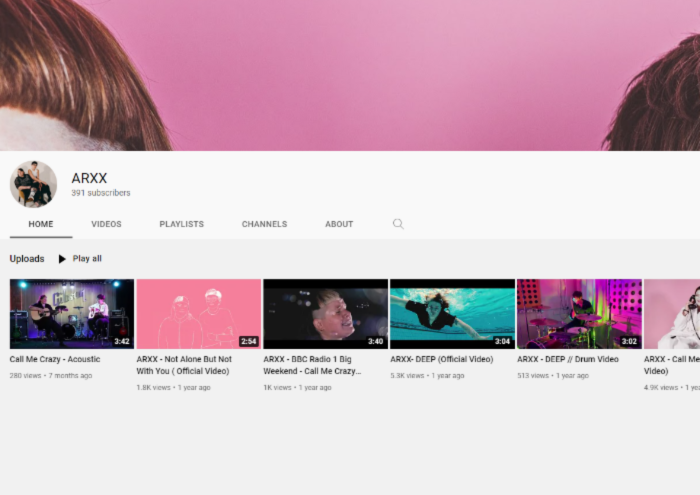Click the Play all triangle icon
Image resolution: width=700 pixels, height=495 pixels.
(62, 259)
